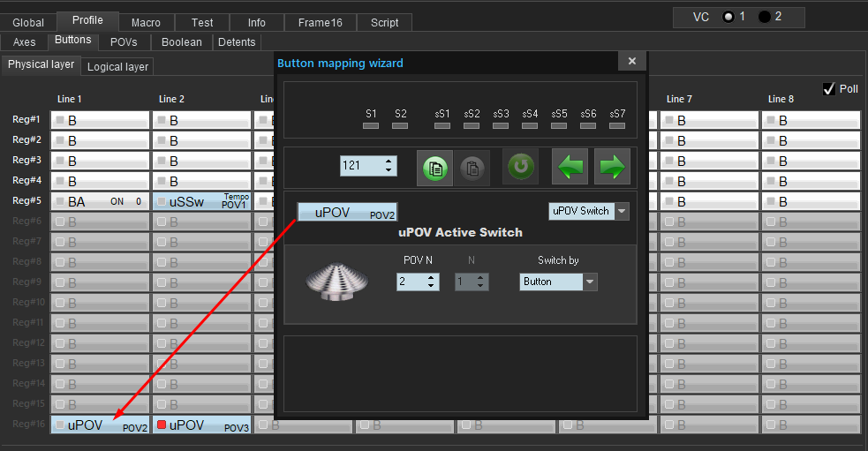Select Reg#1 Line 1 B cell

pyautogui.click(x=100, y=120)
